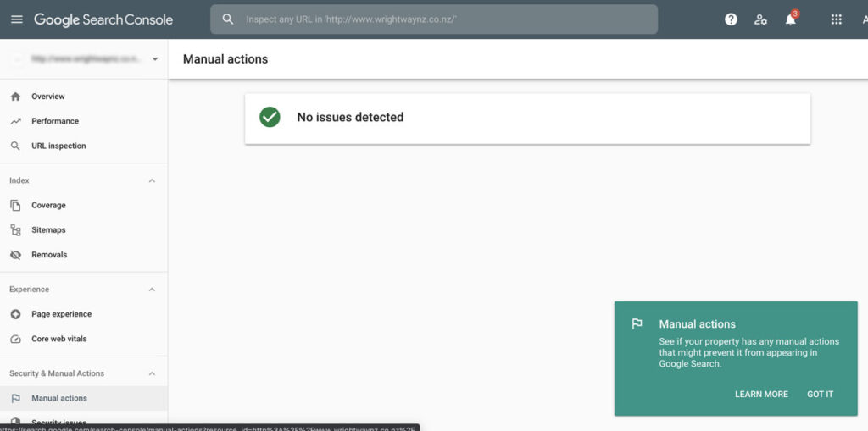The height and width of the screenshot is (431, 868).
Task: Click the Experience section label
Action: click(30, 290)
